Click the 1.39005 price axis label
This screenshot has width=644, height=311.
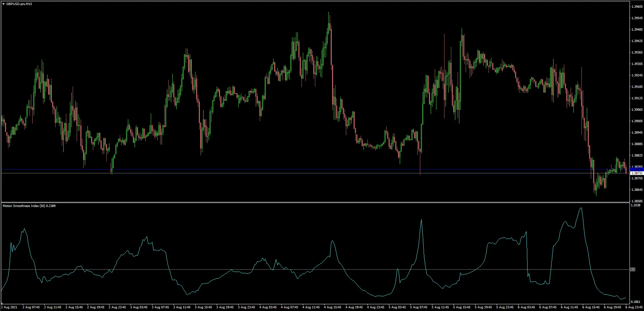pyautogui.click(x=637, y=121)
